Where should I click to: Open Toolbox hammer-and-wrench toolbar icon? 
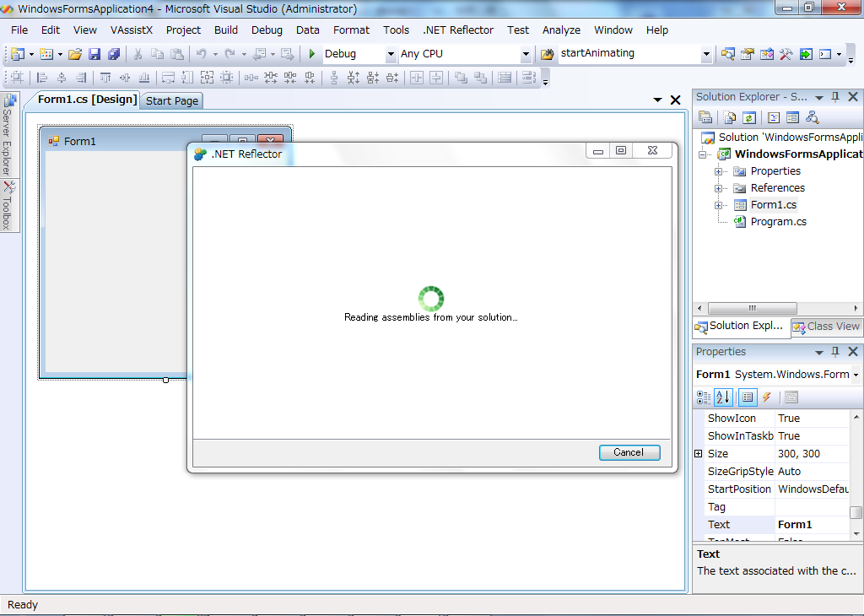coord(786,54)
